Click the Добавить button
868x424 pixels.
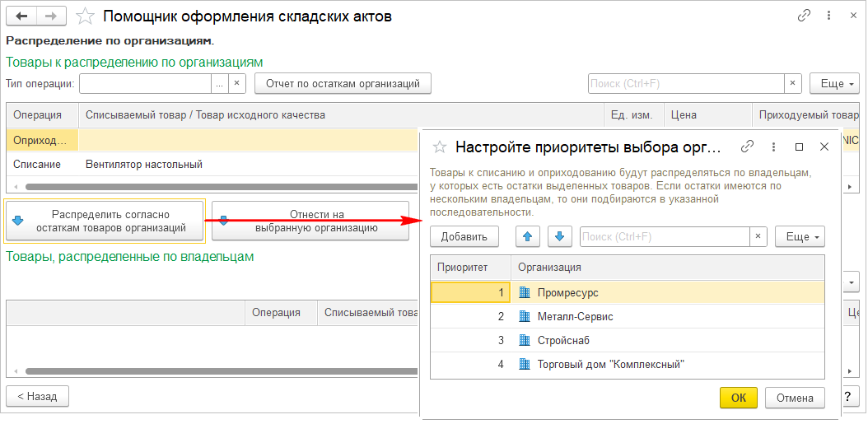tap(464, 237)
